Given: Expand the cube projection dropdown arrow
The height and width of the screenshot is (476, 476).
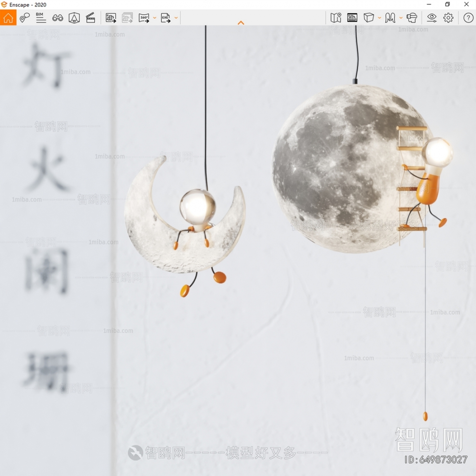Looking at the screenshot, I should 379,18.
